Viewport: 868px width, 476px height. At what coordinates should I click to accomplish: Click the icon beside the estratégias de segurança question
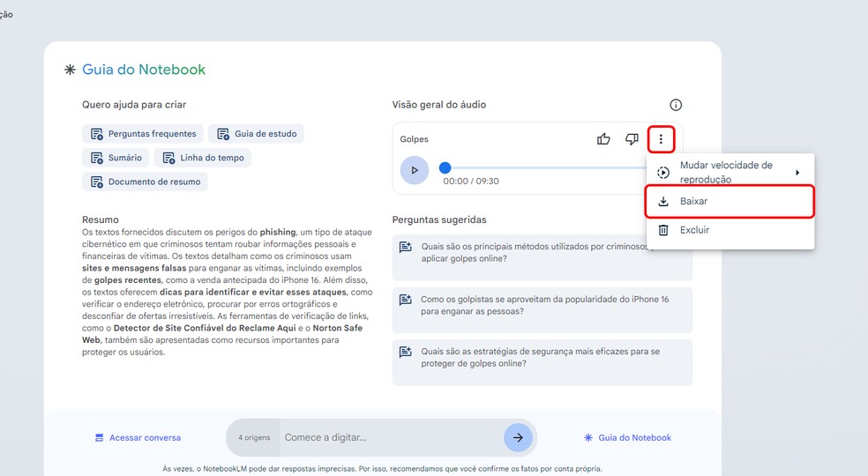[405, 352]
